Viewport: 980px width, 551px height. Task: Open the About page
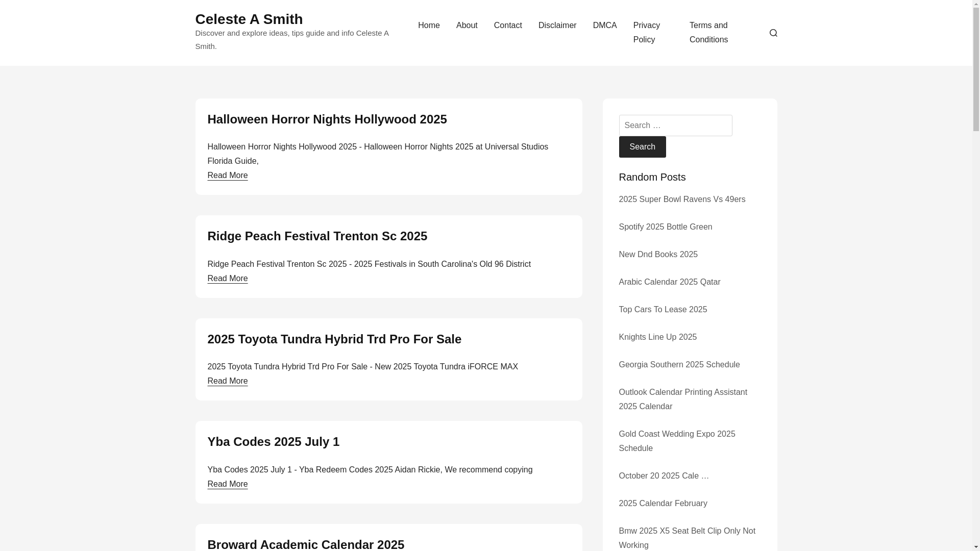(467, 26)
